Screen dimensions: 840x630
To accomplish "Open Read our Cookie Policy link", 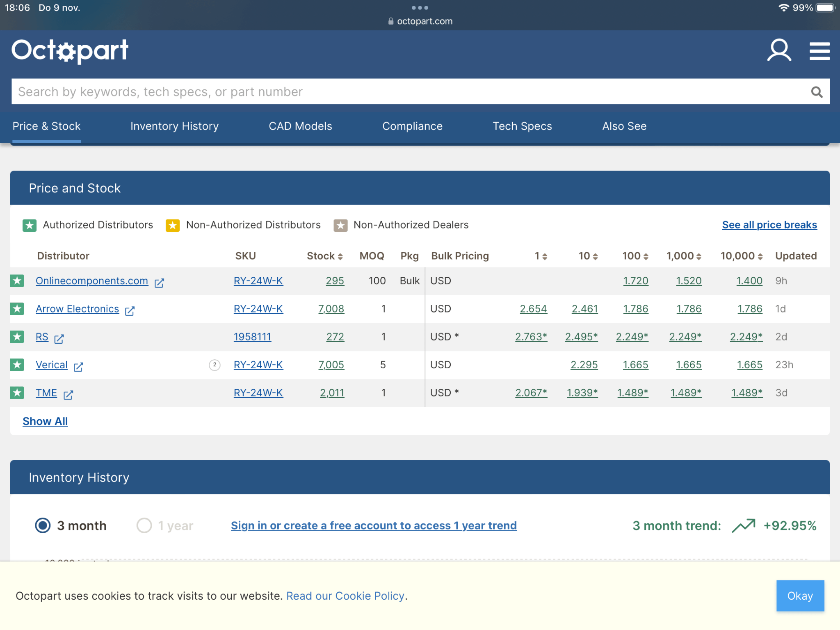I will 345,596.
